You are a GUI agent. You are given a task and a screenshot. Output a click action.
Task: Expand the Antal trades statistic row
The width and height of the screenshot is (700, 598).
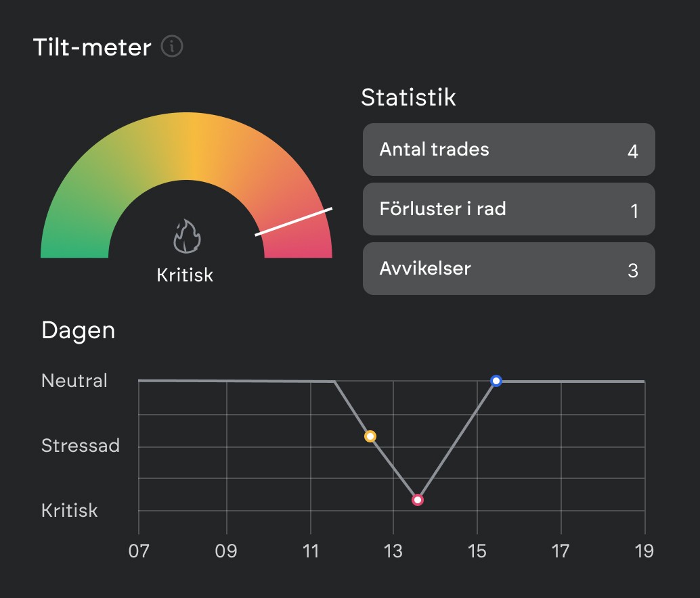[508, 150]
